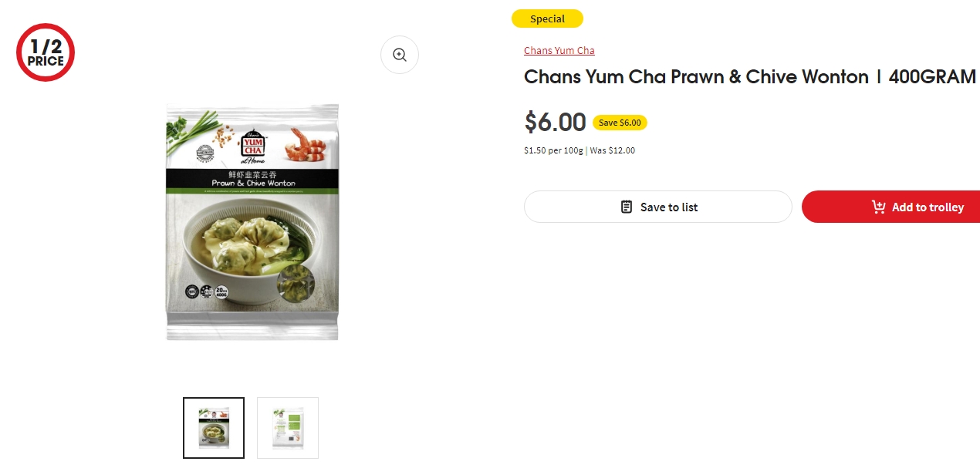Select the second thumbnail showing the pack back
The width and height of the screenshot is (980, 475).
[288, 428]
